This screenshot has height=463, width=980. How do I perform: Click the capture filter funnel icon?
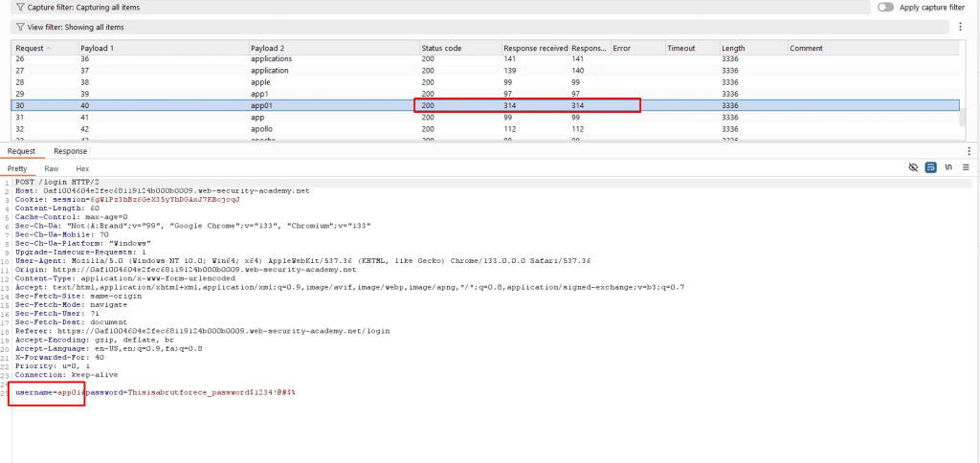tap(20, 7)
